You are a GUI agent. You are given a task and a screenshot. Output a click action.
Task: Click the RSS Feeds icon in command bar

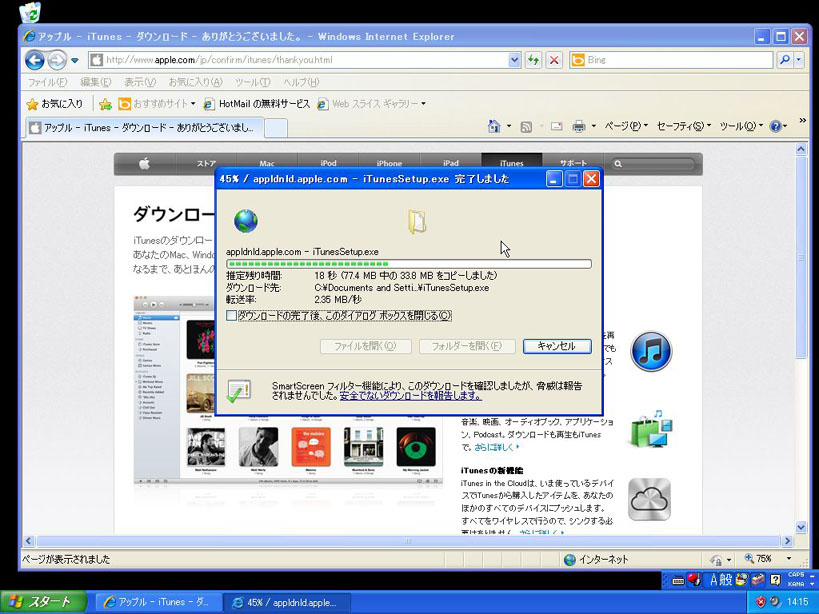526,126
